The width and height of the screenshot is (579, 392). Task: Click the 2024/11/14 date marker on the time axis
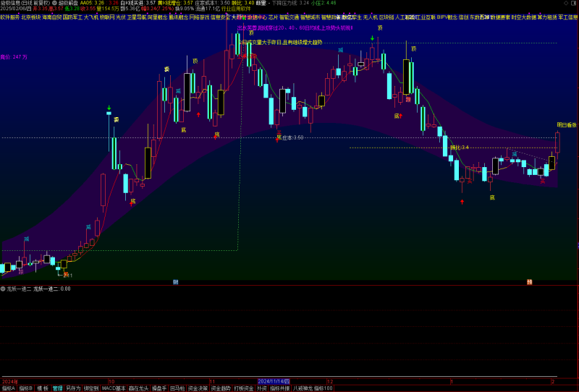click(x=274, y=381)
